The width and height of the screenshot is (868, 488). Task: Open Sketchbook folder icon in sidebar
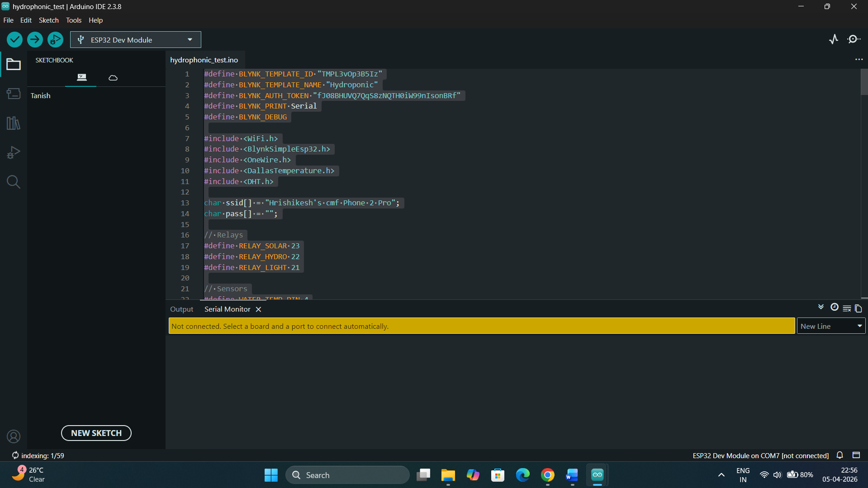coord(13,65)
